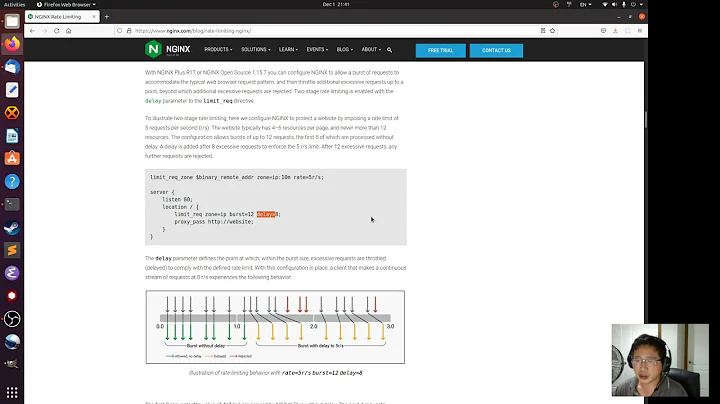Screen dimensions: 720x404
Task: Click the NGINX logo
Action: click(x=168, y=49)
